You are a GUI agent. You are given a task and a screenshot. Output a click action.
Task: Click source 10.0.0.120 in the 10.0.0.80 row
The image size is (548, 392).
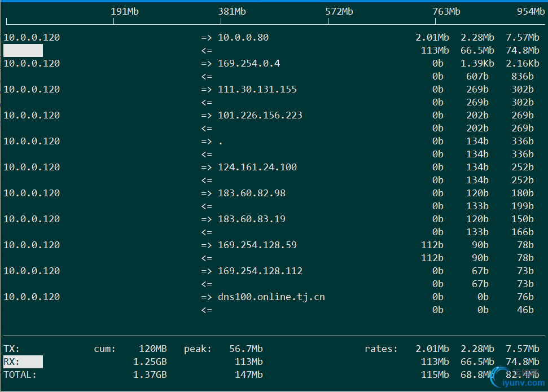pos(32,37)
